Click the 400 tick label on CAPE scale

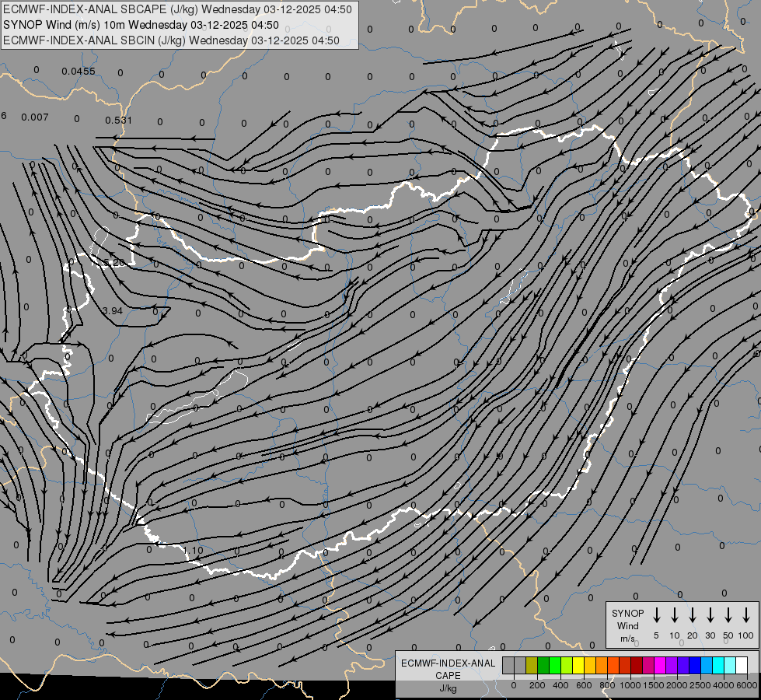point(560,685)
